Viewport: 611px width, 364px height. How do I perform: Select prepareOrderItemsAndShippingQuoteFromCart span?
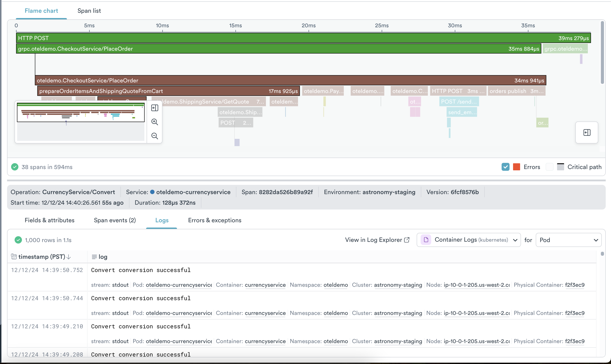click(x=169, y=91)
